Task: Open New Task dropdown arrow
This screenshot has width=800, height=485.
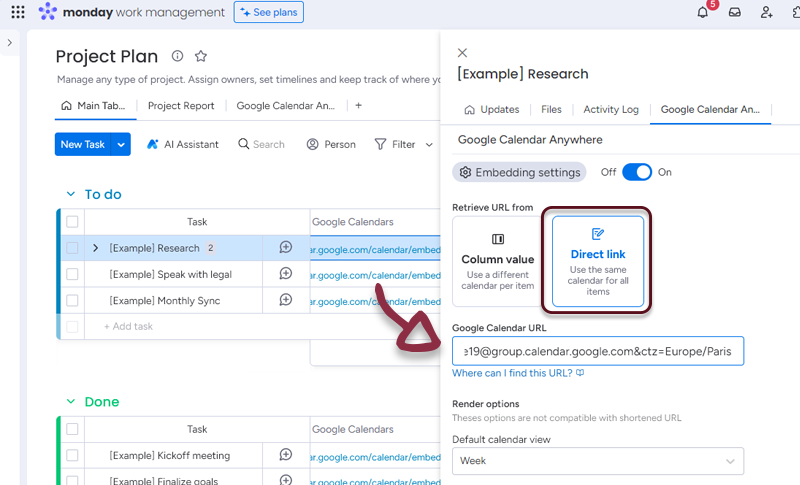Action: tap(122, 144)
